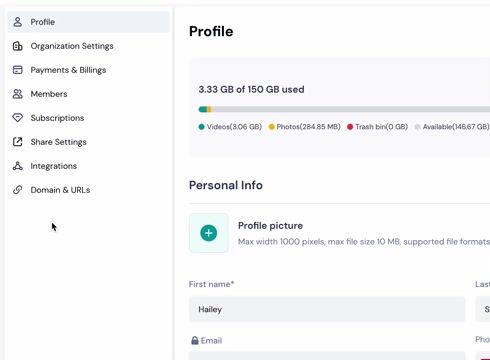Click the lock icon beside Email label
The height and width of the screenshot is (360, 490).
195,340
